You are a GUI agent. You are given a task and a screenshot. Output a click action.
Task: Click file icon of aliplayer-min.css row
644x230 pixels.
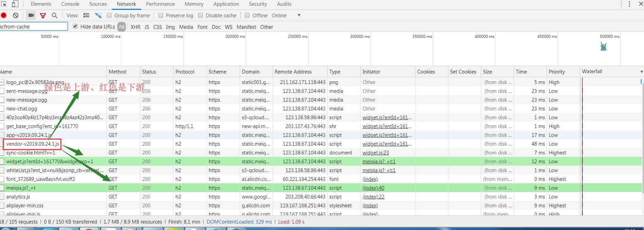pyautogui.click(x=2, y=206)
